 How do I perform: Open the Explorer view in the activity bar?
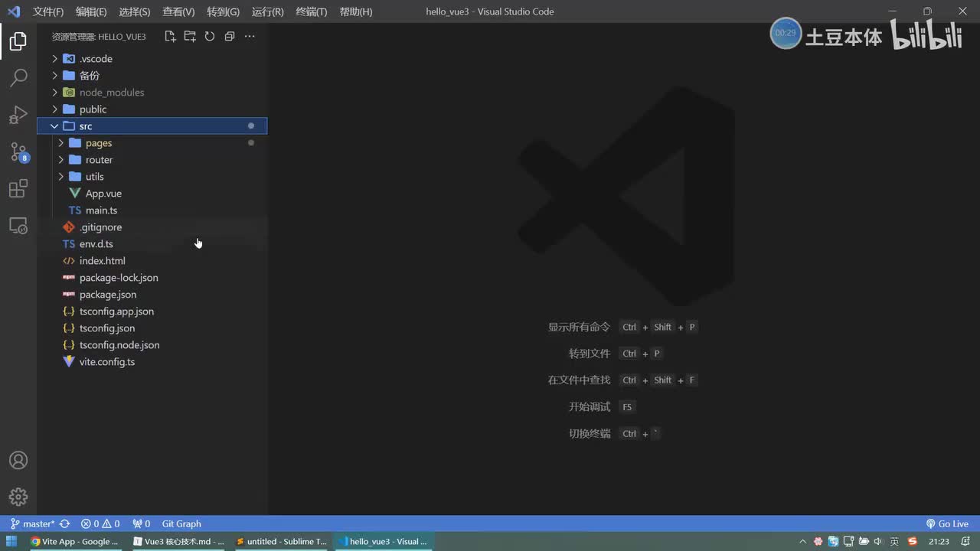[18, 41]
